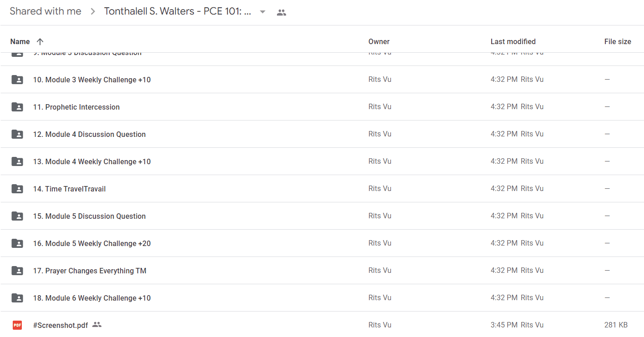Click the shared folder icon for Prophetic Intercession
This screenshot has width=644, height=337.
17,107
